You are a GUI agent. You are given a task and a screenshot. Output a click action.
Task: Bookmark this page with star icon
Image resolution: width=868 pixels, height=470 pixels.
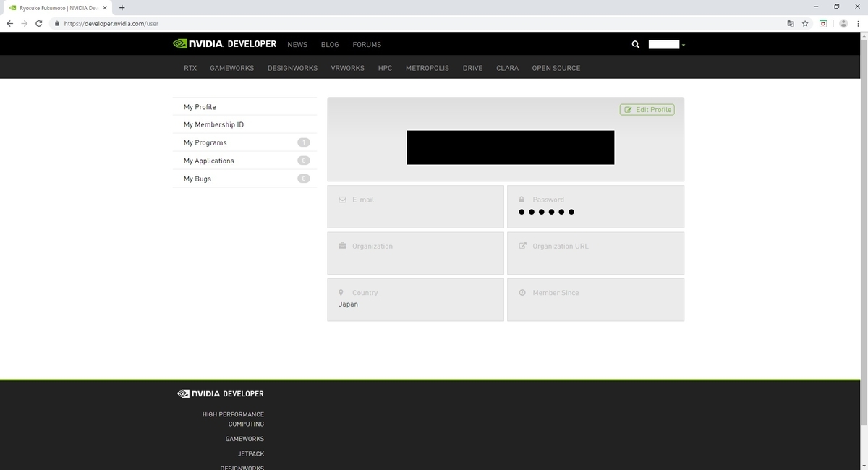[804, 23]
